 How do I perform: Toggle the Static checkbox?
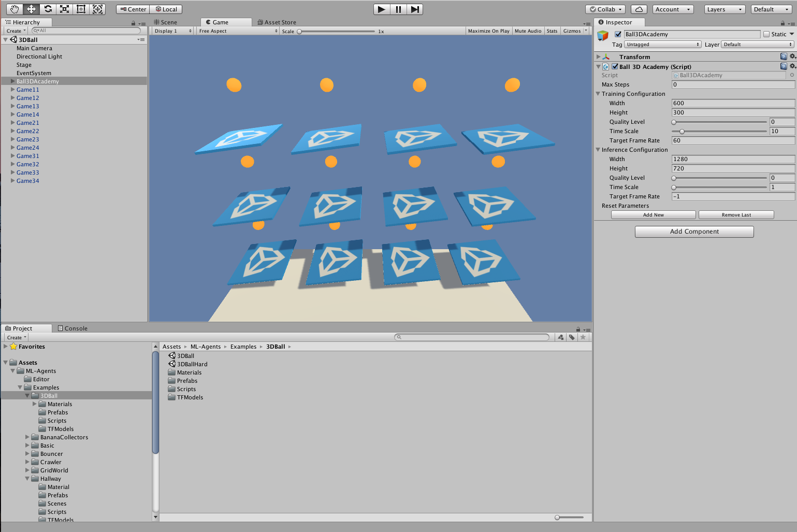pyautogui.click(x=766, y=34)
